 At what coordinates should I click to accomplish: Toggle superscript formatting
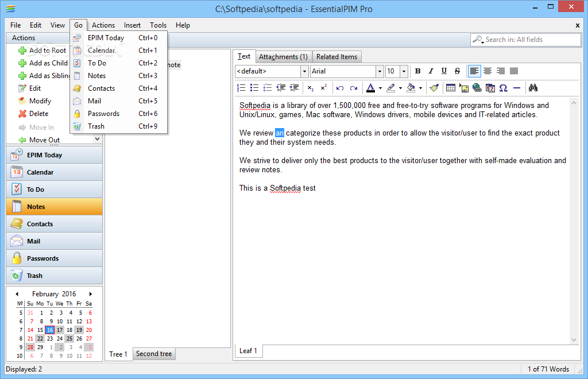coord(324,88)
